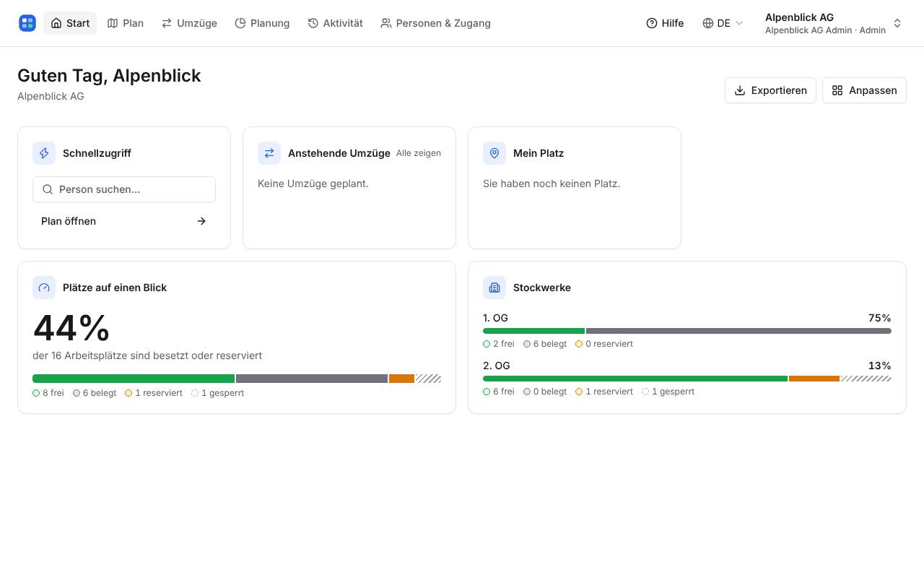This screenshot has width=924, height=578.
Task: Click the download icon on Exportieren
Action: coord(740,90)
